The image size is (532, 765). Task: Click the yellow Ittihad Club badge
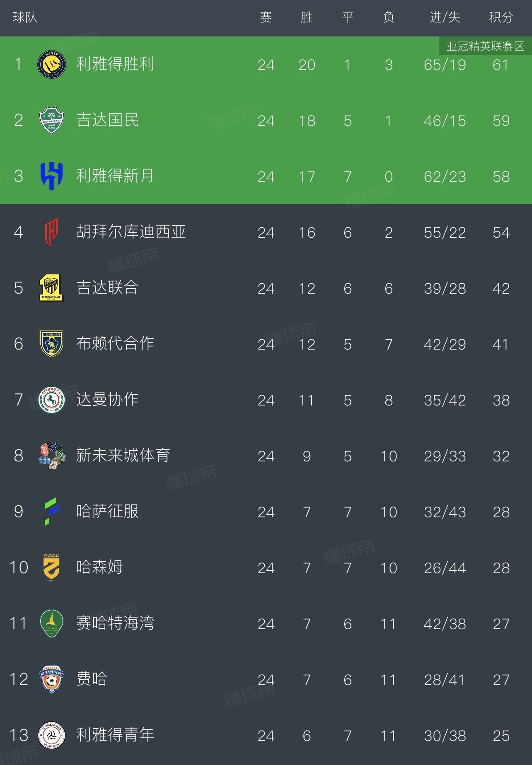51,288
